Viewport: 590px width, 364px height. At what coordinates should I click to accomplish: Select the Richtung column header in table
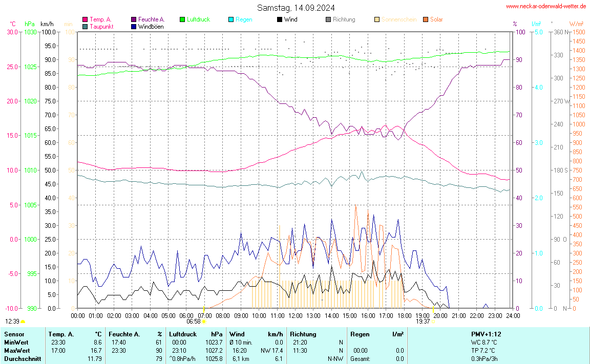(x=303, y=334)
